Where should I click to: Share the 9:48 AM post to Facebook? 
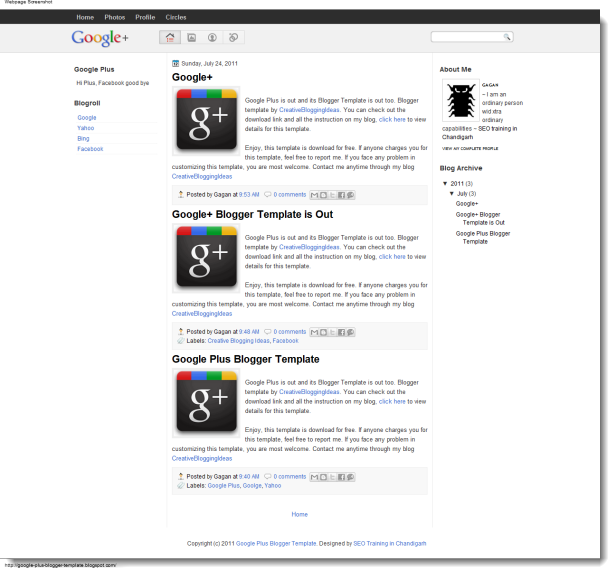[341, 332]
